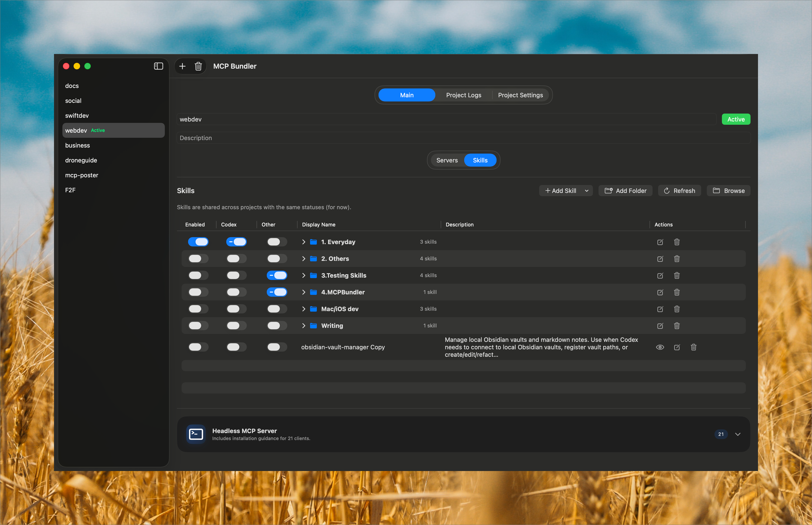Edit the 1. Everyday folder
The height and width of the screenshot is (525, 812).
tap(660, 242)
